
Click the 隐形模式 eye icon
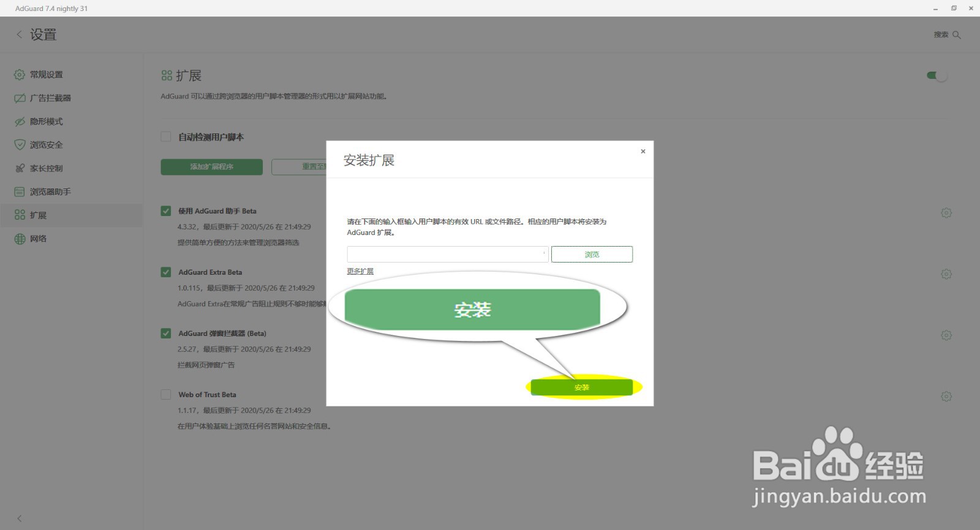click(x=20, y=121)
